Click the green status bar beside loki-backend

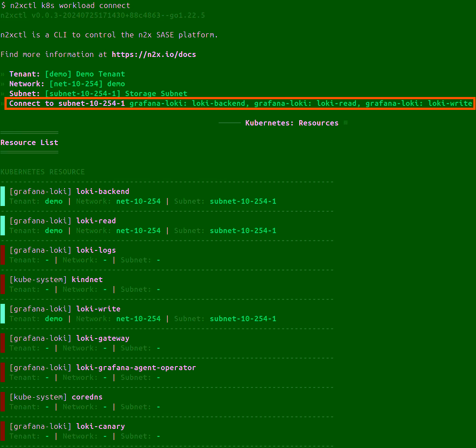[2, 196]
